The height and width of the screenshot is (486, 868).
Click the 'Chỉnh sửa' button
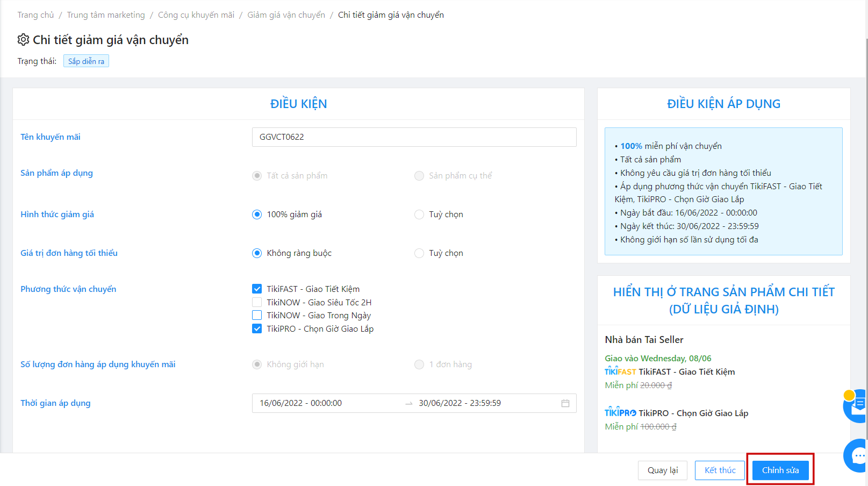pyautogui.click(x=780, y=470)
